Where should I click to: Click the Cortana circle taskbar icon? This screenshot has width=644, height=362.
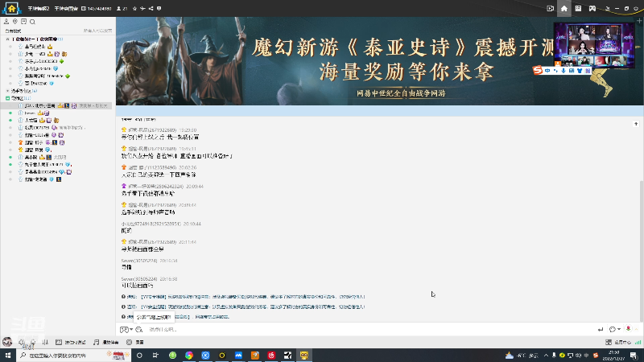pos(139,355)
